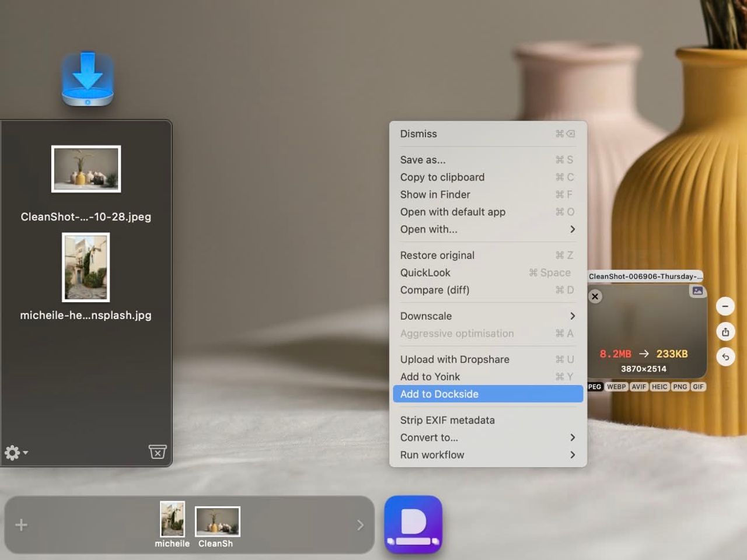
Task: Switch output format to WEBP
Action: 616,386
